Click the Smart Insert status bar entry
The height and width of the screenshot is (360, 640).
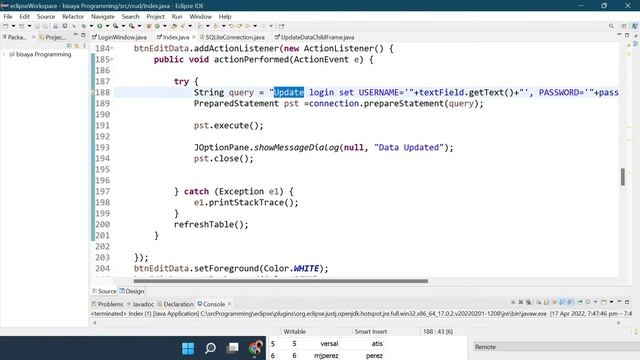[371, 331]
